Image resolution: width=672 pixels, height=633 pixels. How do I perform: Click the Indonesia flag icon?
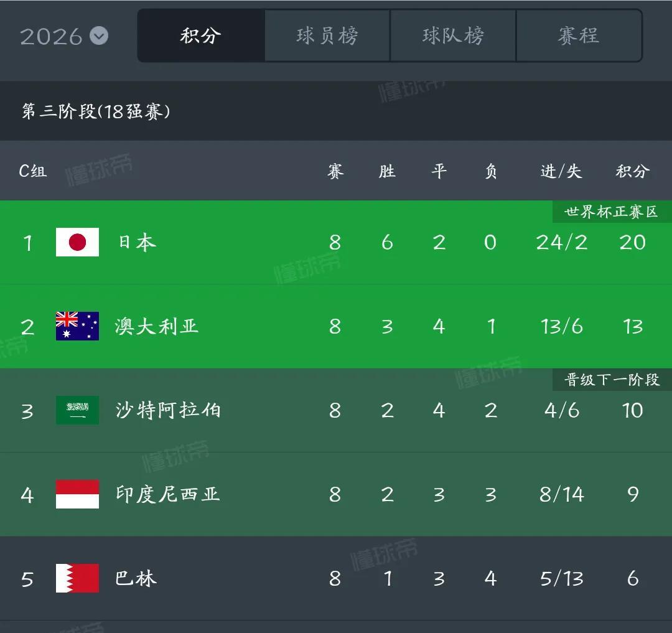[77, 494]
